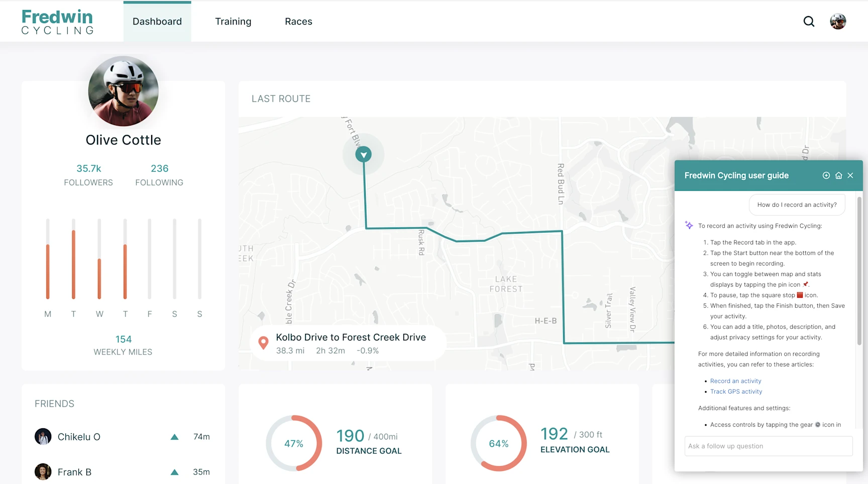
Task: Focus the Ask a follow up question field
Action: (768, 446)
